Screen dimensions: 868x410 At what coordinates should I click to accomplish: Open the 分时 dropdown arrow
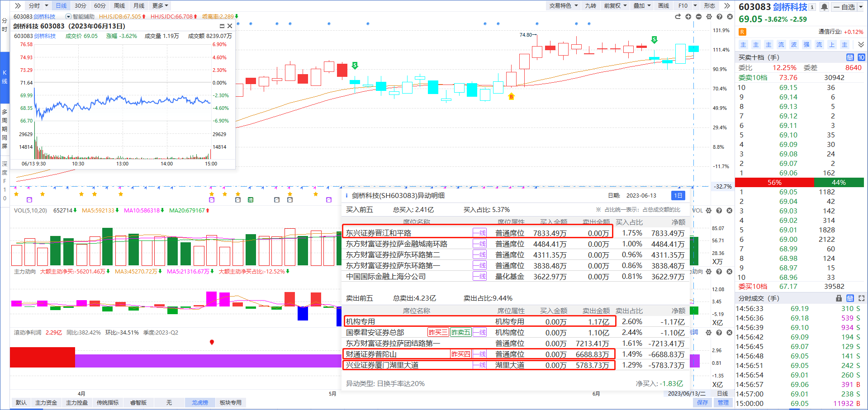coord(46,6)
